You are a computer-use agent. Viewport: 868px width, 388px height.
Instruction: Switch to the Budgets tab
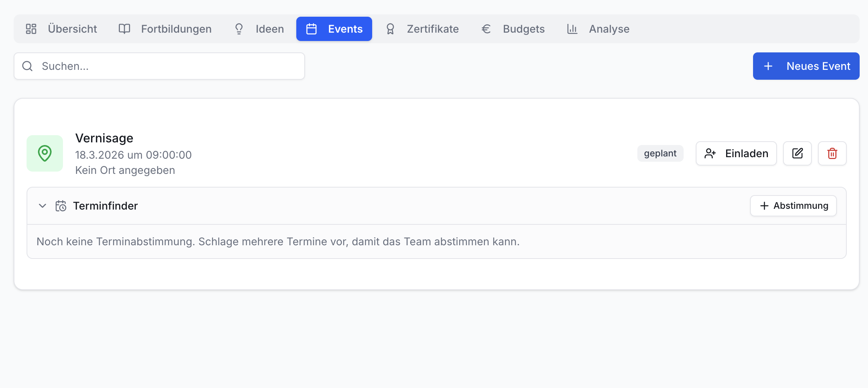(513, 29)
